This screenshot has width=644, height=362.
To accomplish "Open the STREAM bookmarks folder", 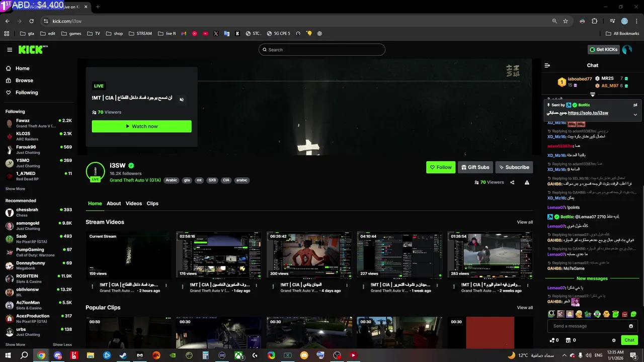I will (x=140, y=34).
